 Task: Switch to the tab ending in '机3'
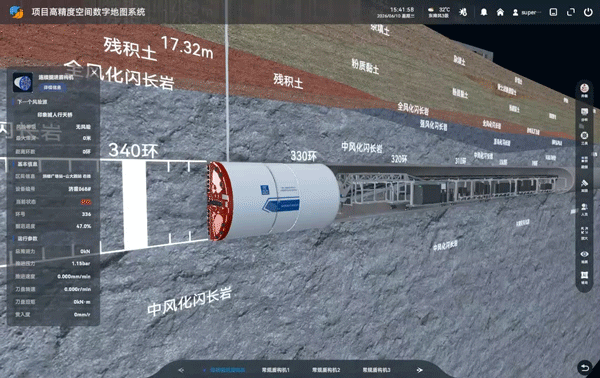coord(377,370)
